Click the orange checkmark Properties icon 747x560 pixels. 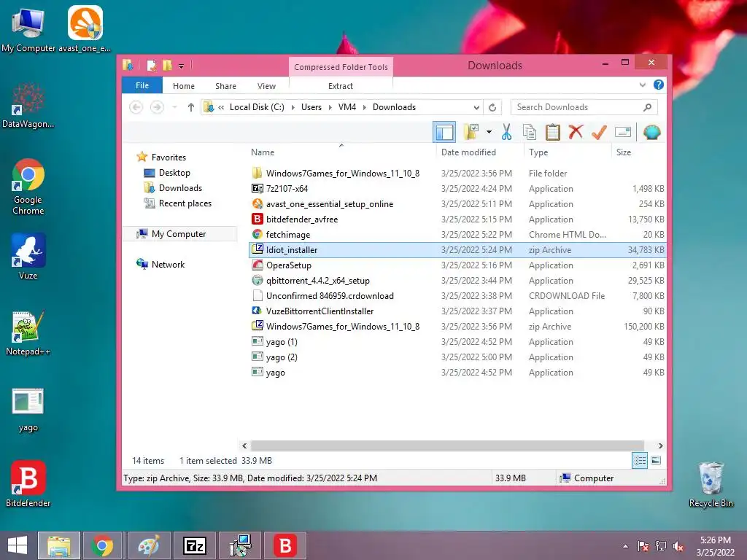point(599,133)
